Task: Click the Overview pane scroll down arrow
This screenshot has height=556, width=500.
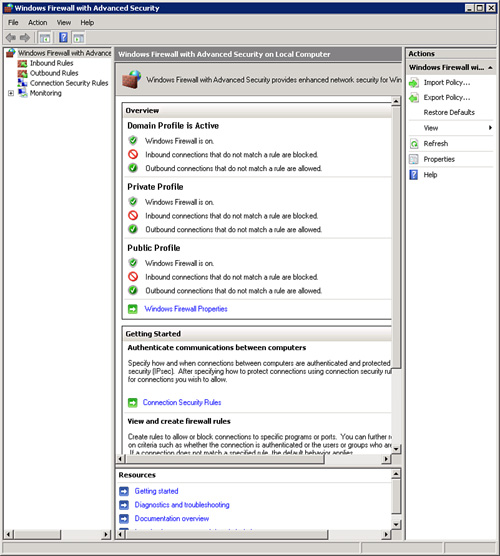Action: [396, 449]
